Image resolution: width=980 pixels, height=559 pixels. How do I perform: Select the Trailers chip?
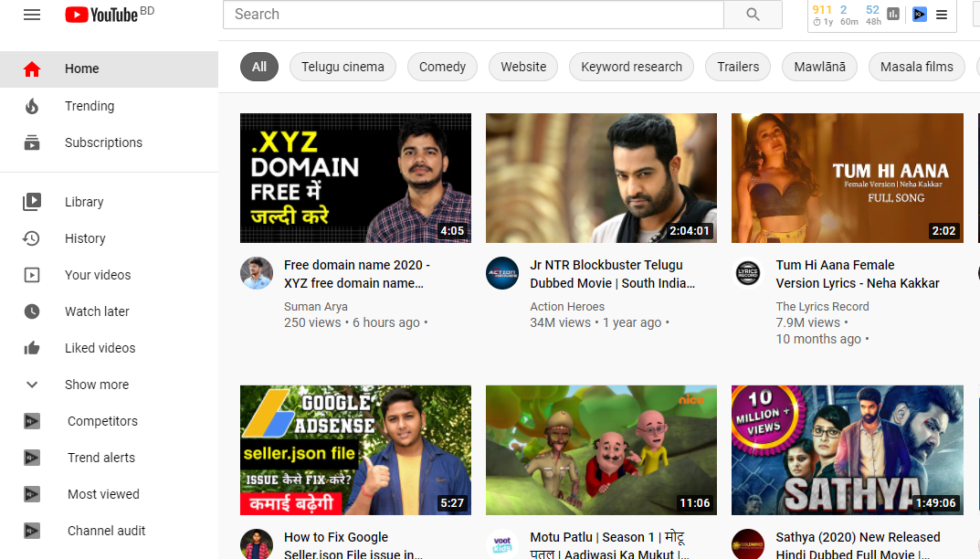(737, 67)
